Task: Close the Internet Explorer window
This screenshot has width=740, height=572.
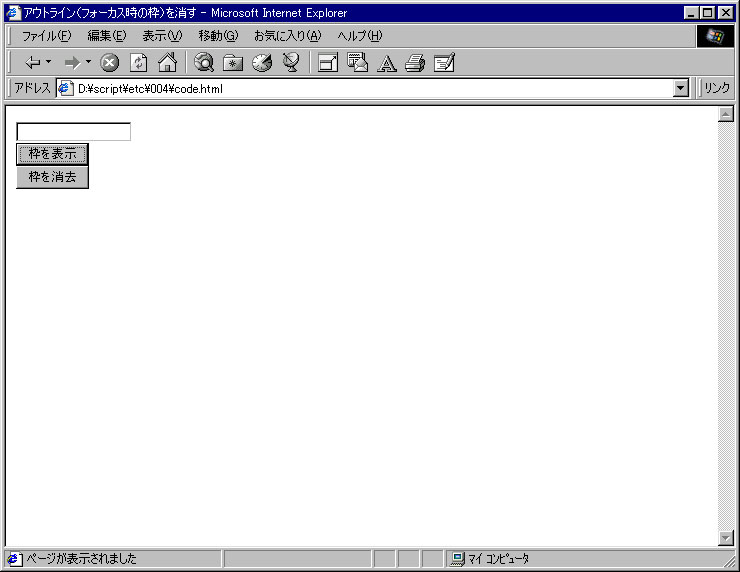Action: 725,13
